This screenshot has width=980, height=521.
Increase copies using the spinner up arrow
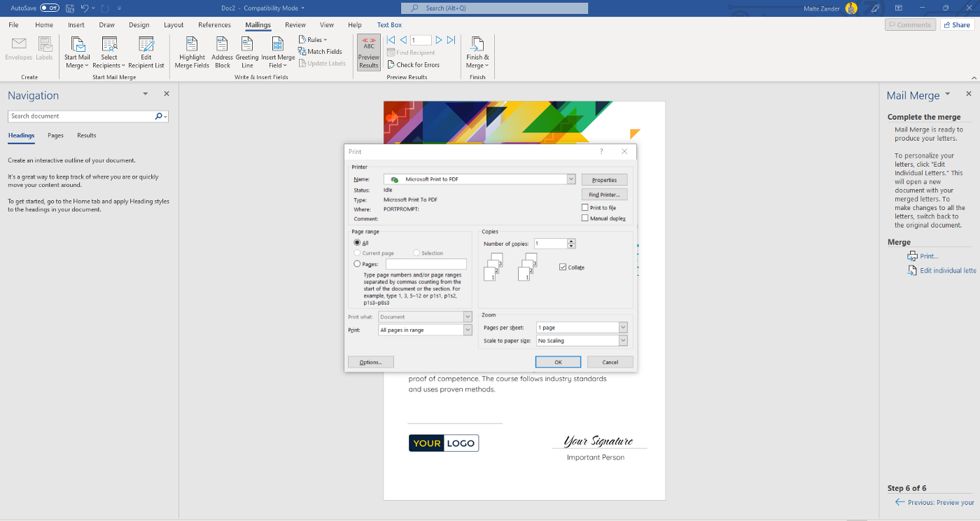(572, 240)
